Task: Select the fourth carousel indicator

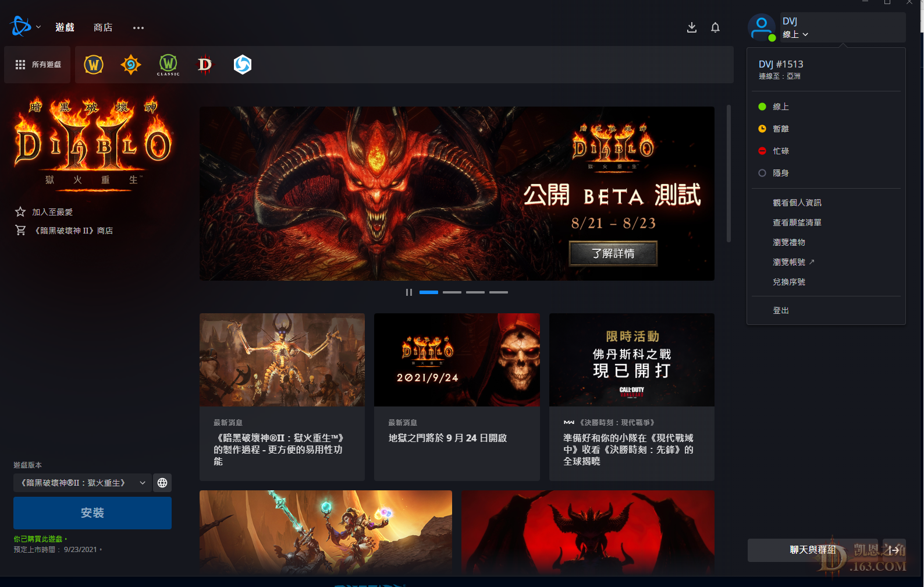Action: 499,292
